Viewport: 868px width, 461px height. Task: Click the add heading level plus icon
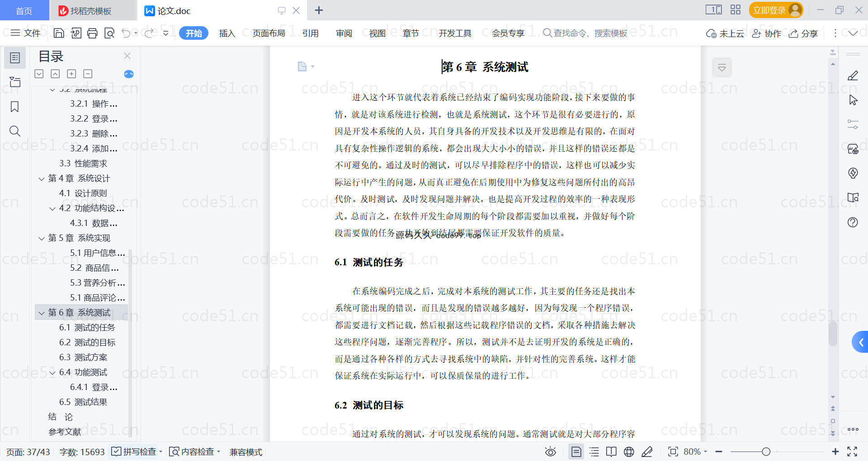click(x=71, y=74)
